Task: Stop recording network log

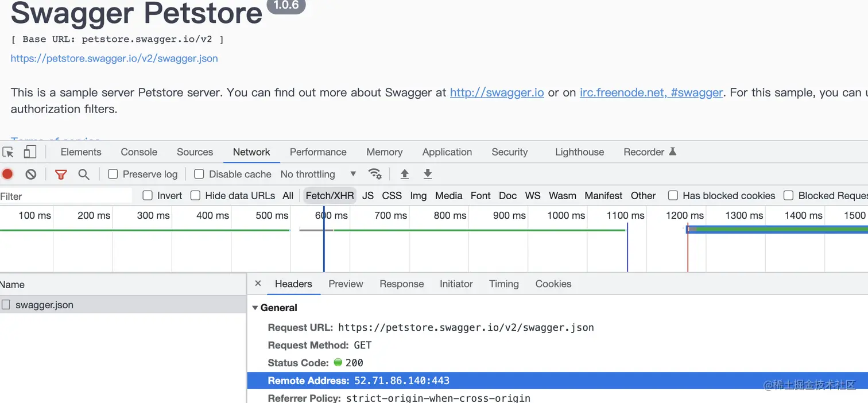Action: pos(7,174)
